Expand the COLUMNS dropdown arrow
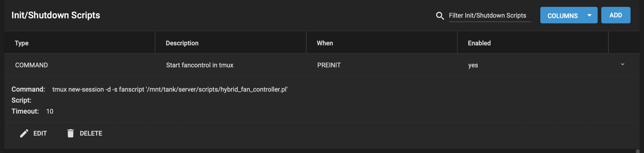Viewport: 644px width, 153px height. 589,15
